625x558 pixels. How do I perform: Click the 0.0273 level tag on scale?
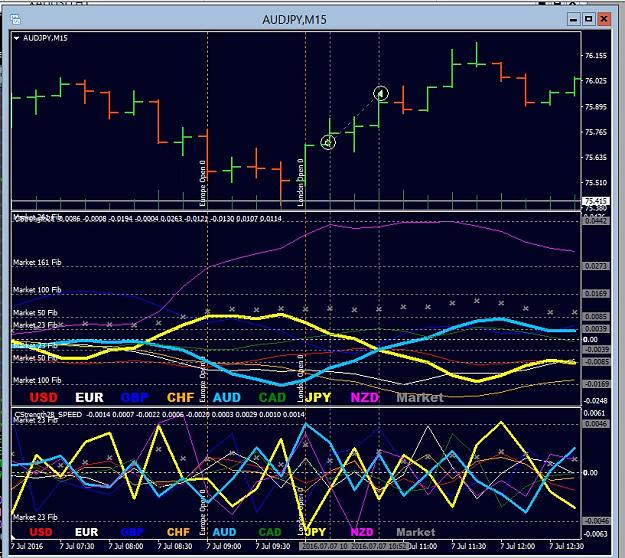(x=596, y=266)
